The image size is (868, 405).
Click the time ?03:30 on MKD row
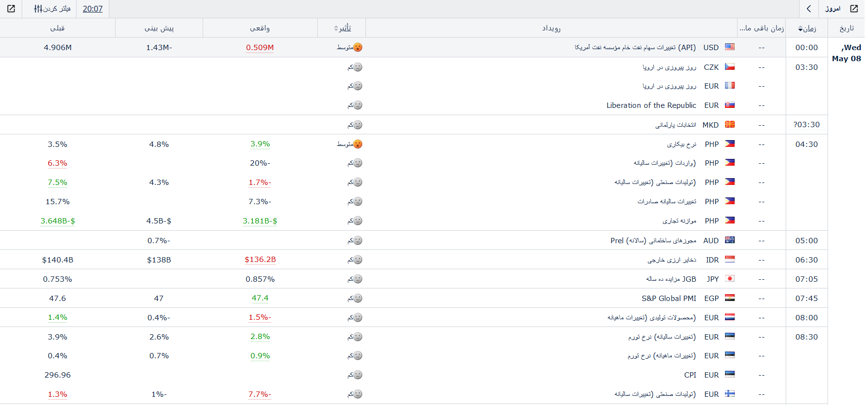807,124
